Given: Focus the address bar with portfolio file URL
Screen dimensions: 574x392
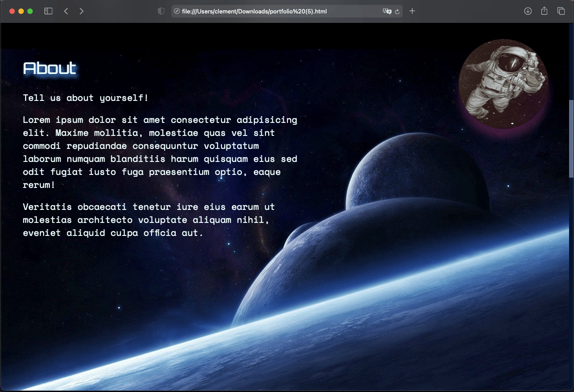Looking at the screenshot, I should click(287, 11).
